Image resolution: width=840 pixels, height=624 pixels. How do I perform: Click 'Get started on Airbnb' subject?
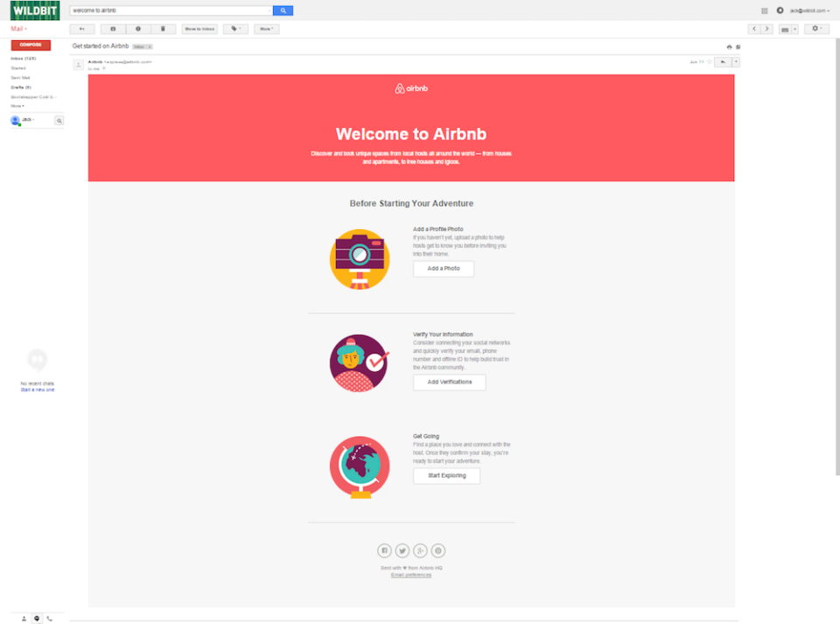point(101,46)
